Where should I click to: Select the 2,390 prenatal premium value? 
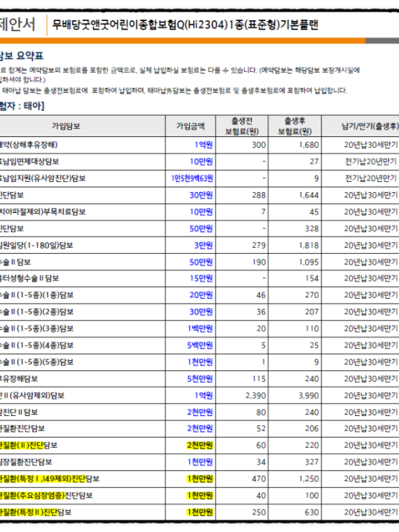256,396
